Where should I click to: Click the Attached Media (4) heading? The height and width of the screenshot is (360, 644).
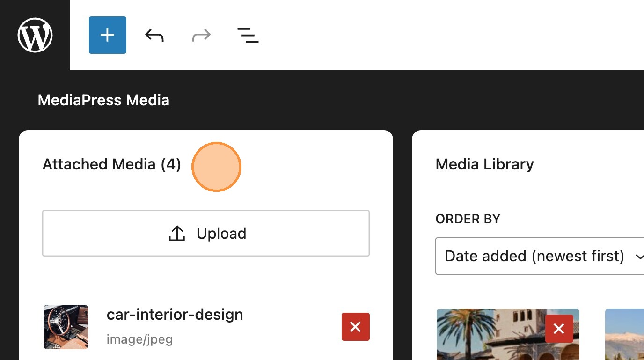(x=112, y=164)
